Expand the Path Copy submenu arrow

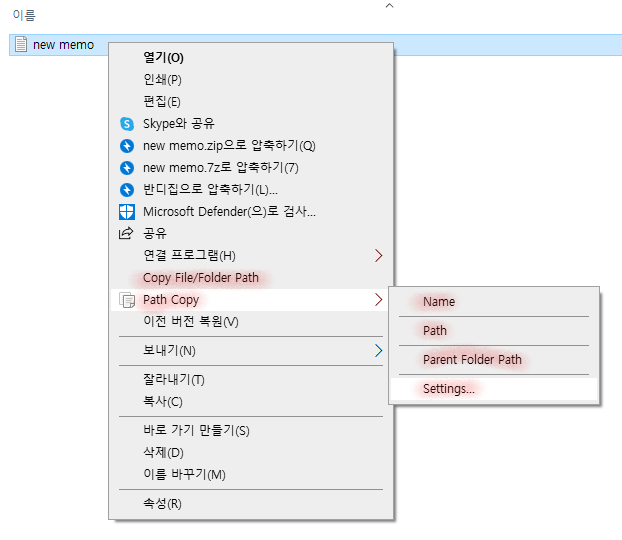pos(378,300)
